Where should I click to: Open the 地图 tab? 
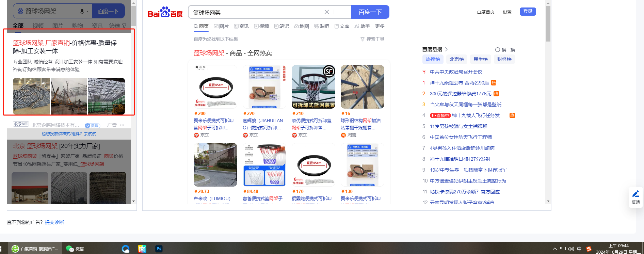(302, 26)
